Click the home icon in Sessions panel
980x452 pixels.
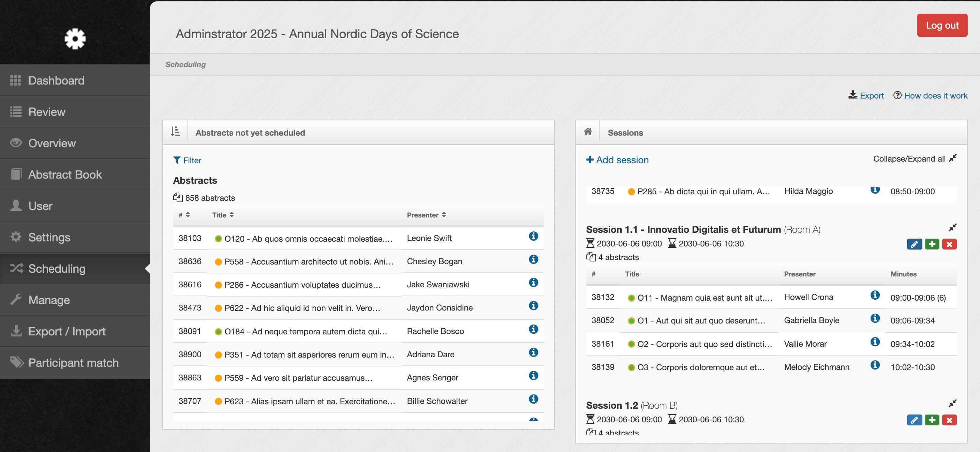(x=588, y=132)
